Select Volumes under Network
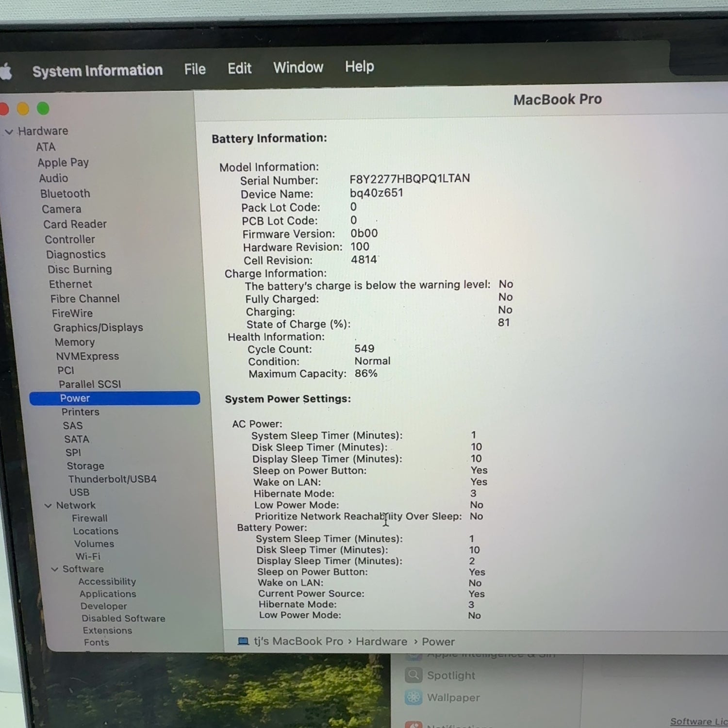 tap(94, 544)
